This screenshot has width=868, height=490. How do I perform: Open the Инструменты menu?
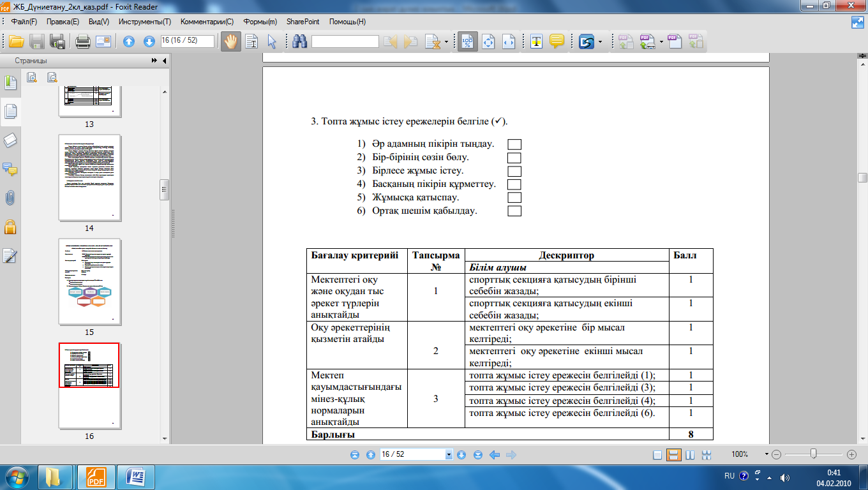pyautogui.click(x=144, y=21)
